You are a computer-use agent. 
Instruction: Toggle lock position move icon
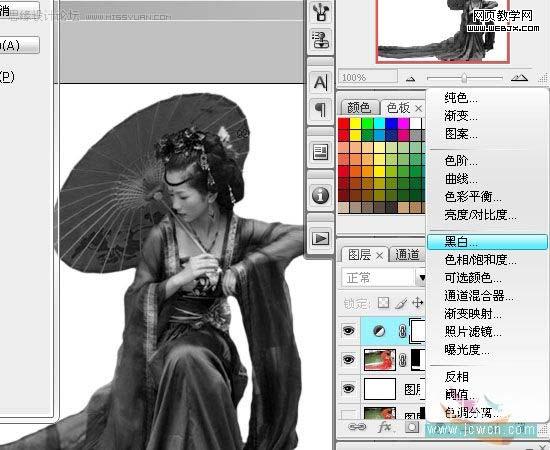point(418,302)
